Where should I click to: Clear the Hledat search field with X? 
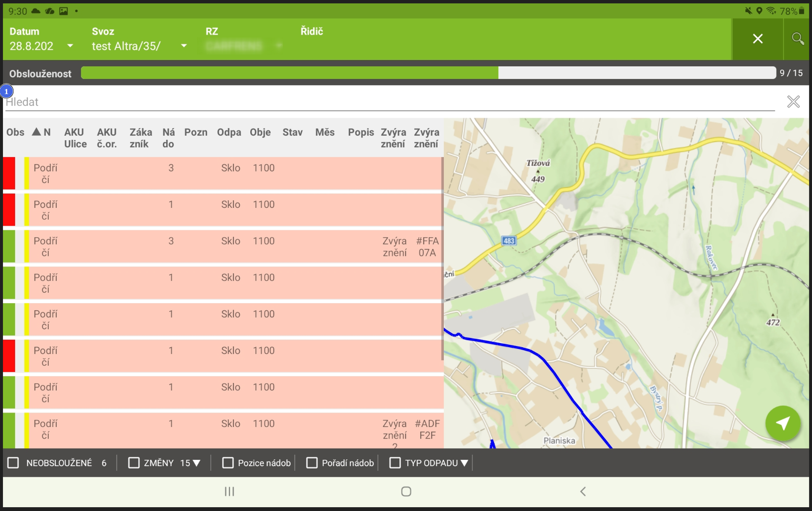point(794,102)
